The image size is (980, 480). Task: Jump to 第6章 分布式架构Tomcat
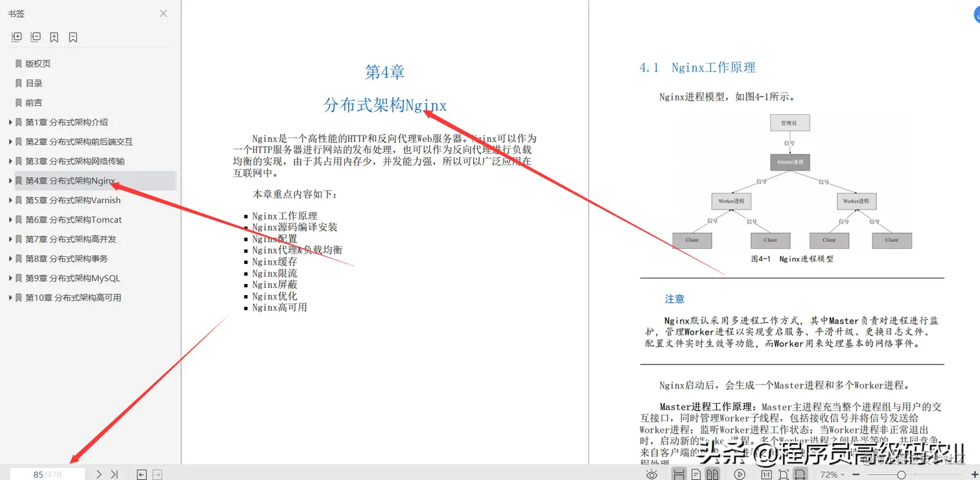pyautogui.click(x=73, y=219)
